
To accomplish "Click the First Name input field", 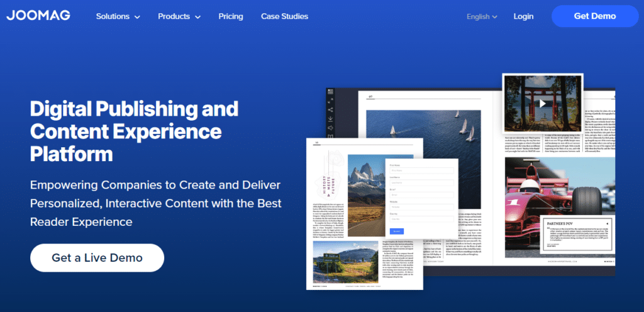I will click(419, 170).
